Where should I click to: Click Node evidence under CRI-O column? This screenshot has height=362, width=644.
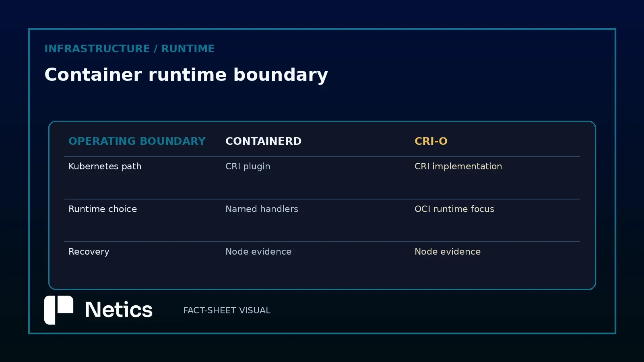click(x=448, y=252)
